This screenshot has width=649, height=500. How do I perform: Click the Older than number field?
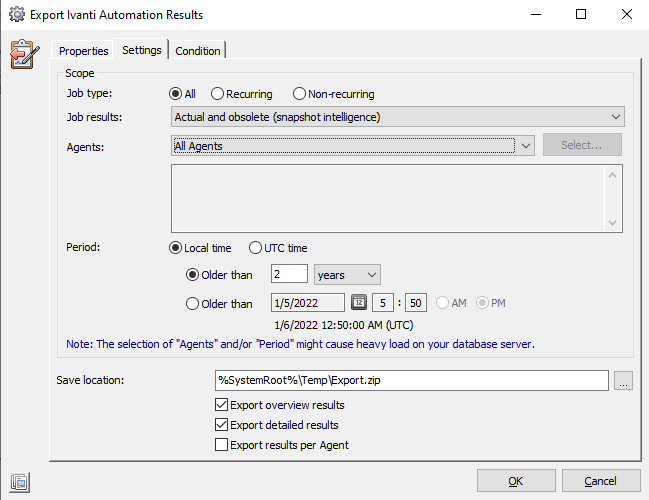[x=289, y=274]
